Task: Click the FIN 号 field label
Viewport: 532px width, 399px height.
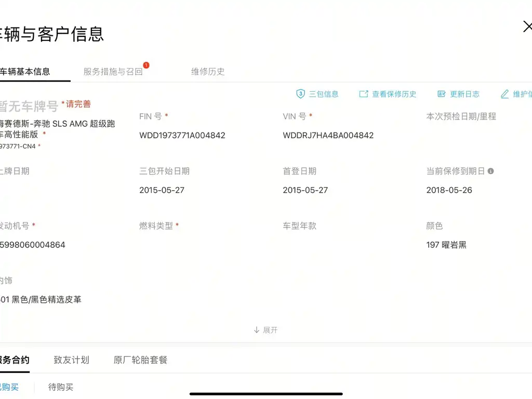Action: 150,116
